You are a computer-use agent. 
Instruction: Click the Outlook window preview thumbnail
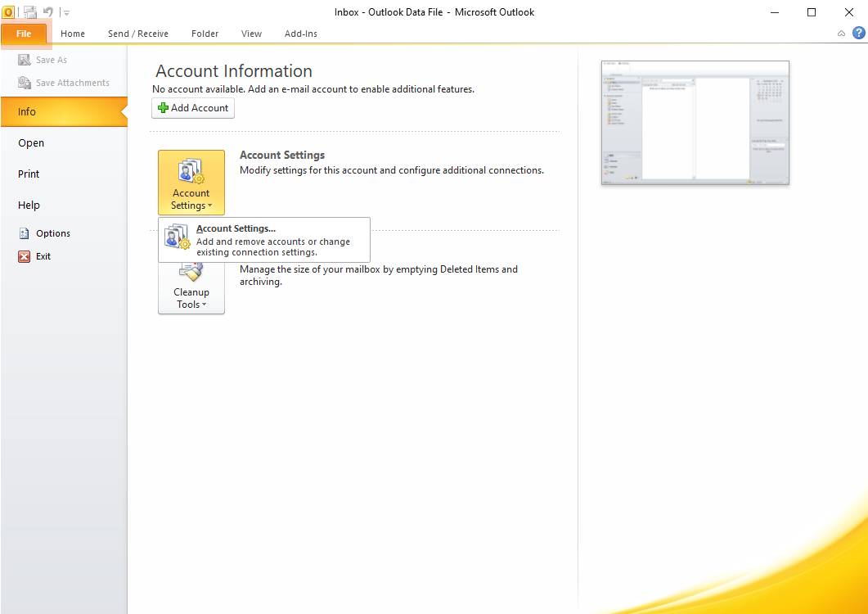pos(695,123)
